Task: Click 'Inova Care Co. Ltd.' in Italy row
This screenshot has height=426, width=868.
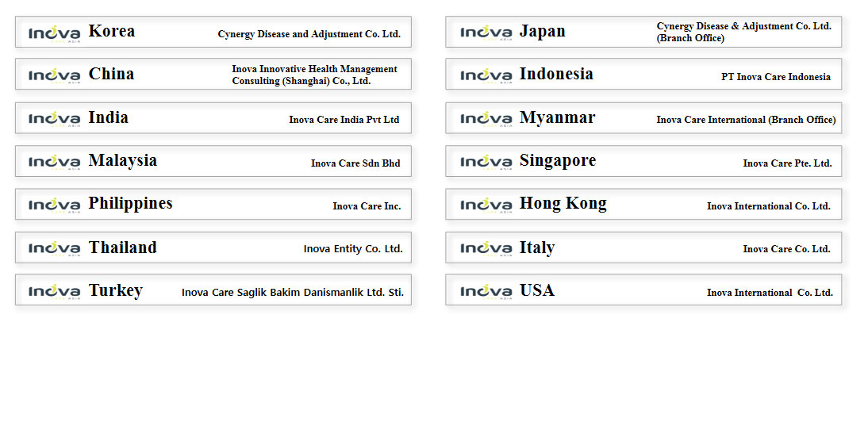Action: pyautogui.click(x=786, y=249)
